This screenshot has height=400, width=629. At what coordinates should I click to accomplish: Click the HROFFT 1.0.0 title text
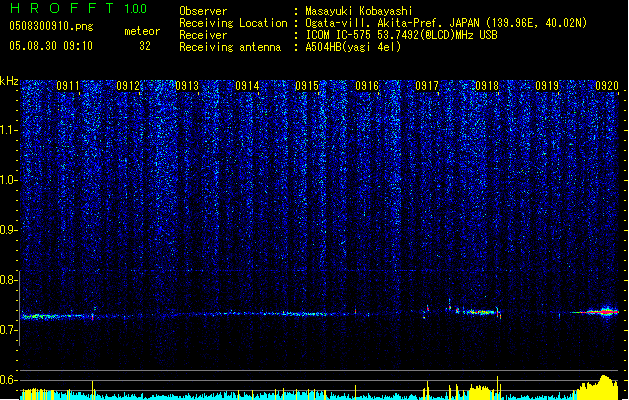pyautogui.click(x=79, y=8)
